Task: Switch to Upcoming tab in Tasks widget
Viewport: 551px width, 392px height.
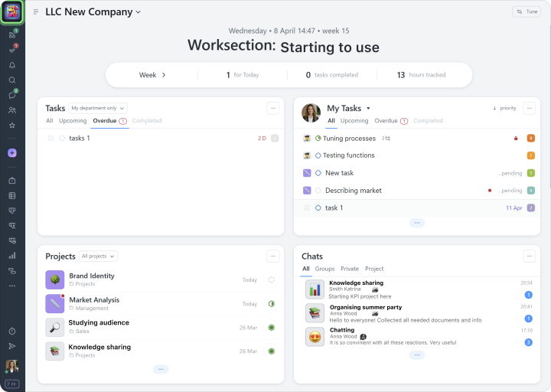Action: 73,121
